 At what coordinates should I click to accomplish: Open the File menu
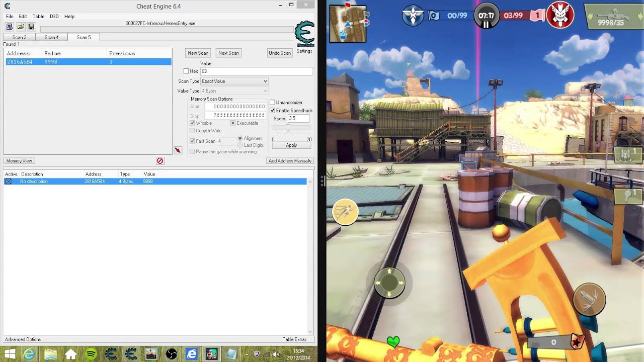(x=10, y=17)
